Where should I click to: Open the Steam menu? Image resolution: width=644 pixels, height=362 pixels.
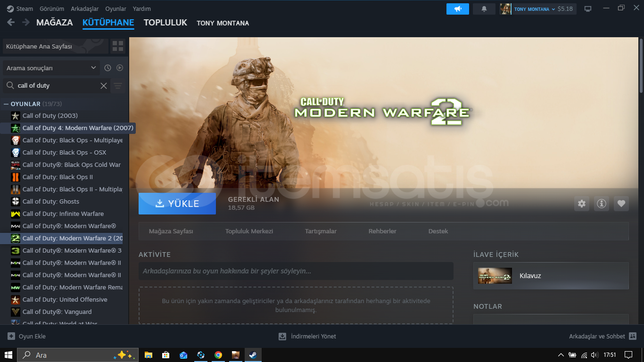(20, 8)
